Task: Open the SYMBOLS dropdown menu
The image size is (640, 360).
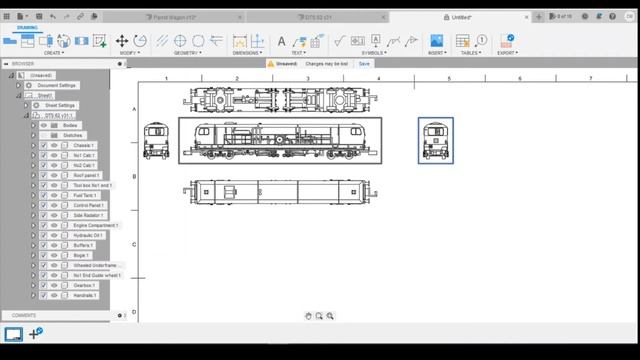Action: coord(374,53)
